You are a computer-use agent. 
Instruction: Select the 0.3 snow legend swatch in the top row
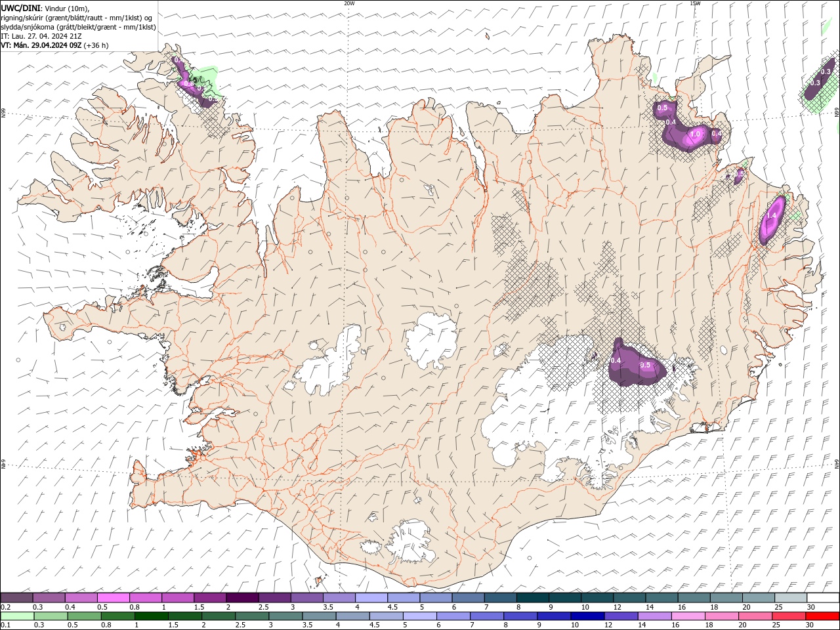[49, 598]
